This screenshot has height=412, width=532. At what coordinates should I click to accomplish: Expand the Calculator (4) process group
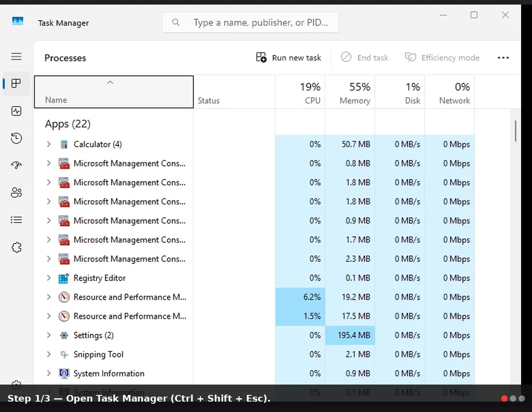[x=49, y=144]
